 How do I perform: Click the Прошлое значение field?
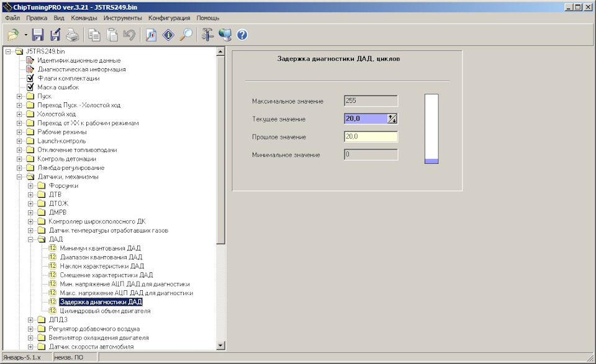pyautogui.click(x=371, y=136)
